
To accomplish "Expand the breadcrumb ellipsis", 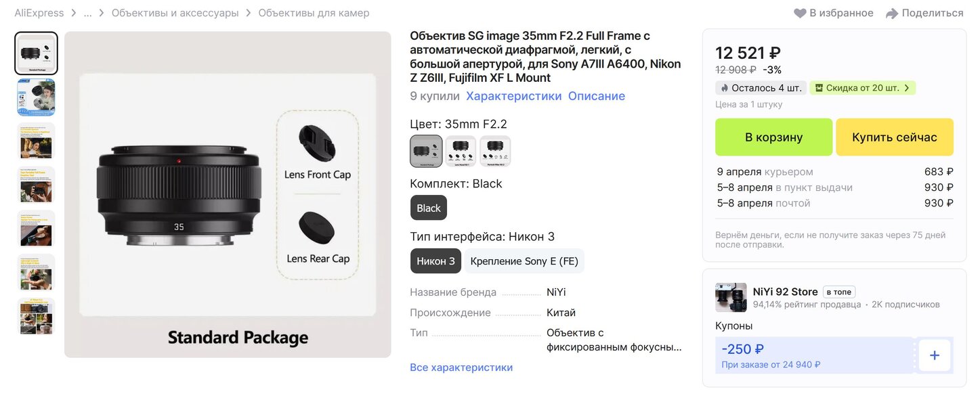I will coord(88,13).
